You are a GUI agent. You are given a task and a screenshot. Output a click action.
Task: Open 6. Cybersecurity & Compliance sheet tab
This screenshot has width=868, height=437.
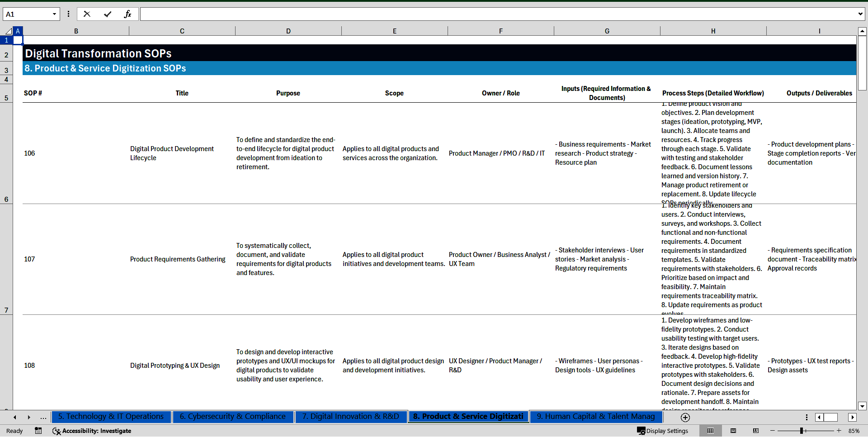coord(232,416)
